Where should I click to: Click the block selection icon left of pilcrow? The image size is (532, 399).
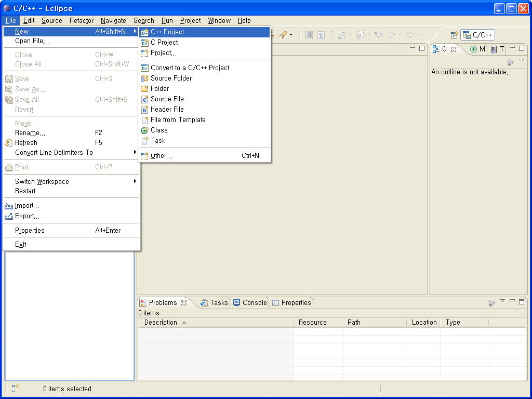point(309,35)
